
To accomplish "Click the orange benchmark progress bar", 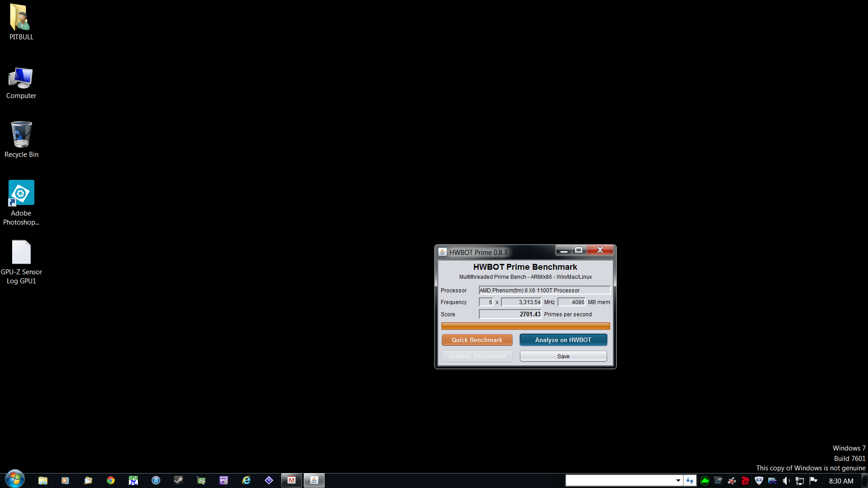I will click(525, 326).
